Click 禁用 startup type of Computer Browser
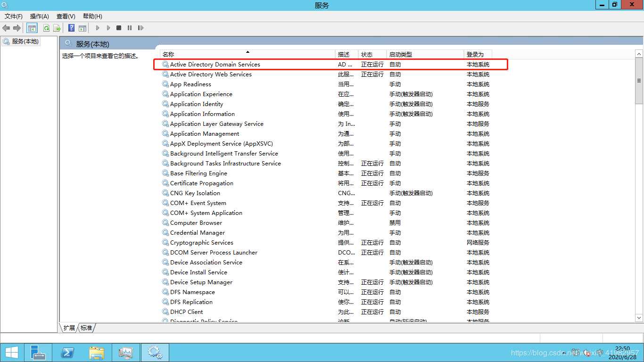This screenshot has height=362, width=644. (x=395, y=223)
